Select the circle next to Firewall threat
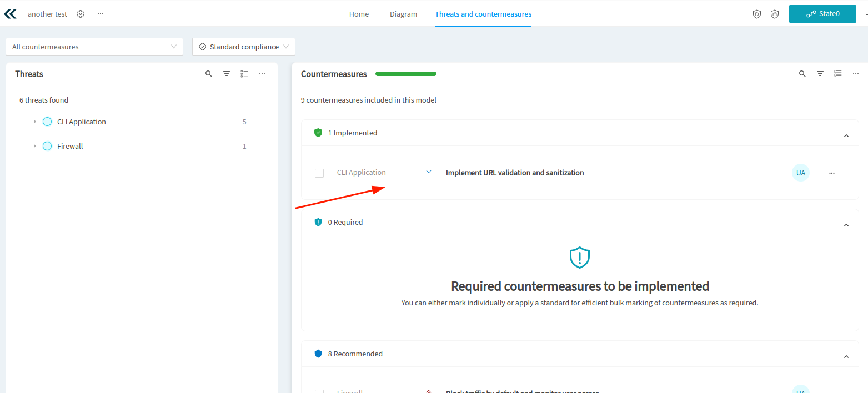The height and width of the screenshot is (393, 868). (x=47, y=146)
